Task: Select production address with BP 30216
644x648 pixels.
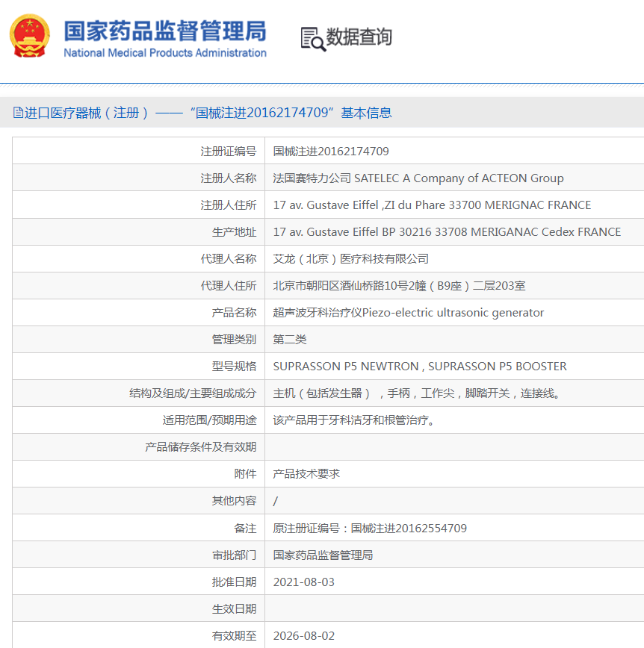Action: 447,232
